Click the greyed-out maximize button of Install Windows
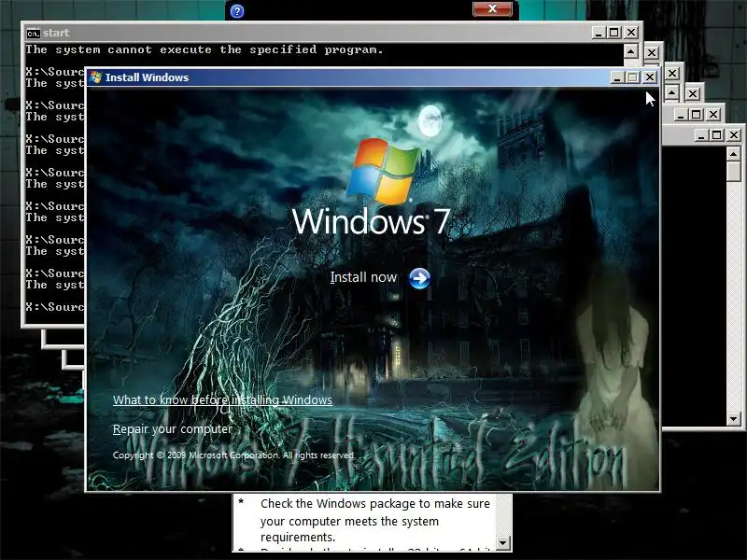The width and height of the screenshot is (747, 560). click(x=633, y=77)
